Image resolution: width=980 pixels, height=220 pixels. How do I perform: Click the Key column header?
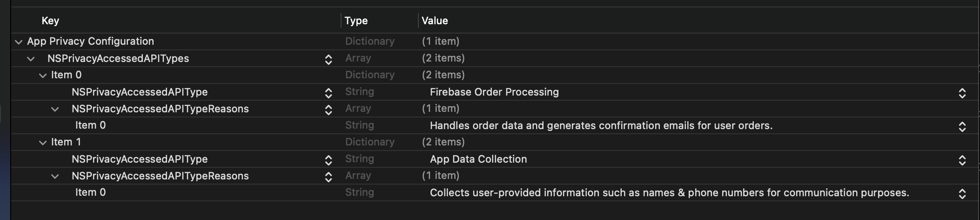(50, 21)
